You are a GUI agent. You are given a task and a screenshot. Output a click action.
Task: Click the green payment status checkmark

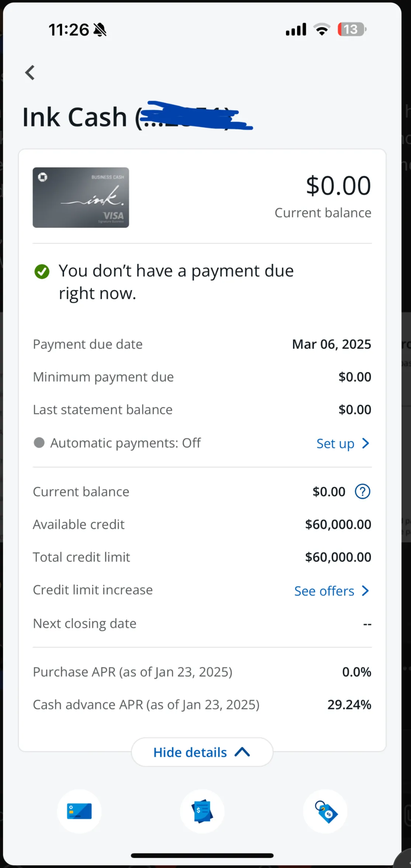42,272
